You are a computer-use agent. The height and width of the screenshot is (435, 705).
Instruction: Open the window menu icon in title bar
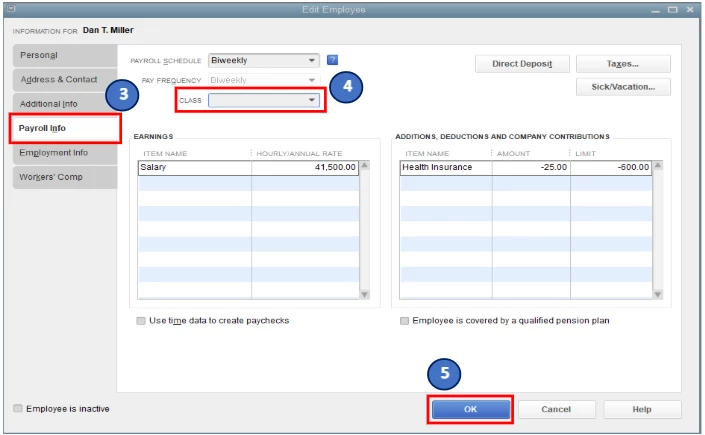coord(12,9)
